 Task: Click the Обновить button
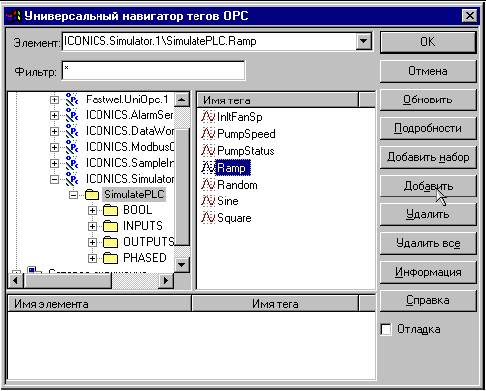pyautogui.click(x=428, y=100)
